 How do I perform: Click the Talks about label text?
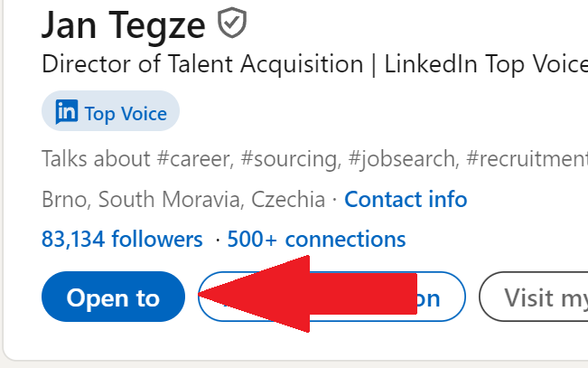(96, 159)
